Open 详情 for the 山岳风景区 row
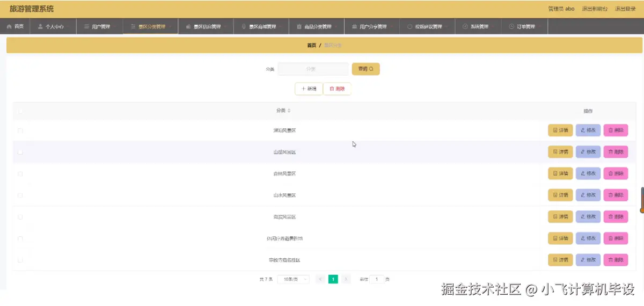Viewport: 644px width, 306px height. [x=560, y=152]
